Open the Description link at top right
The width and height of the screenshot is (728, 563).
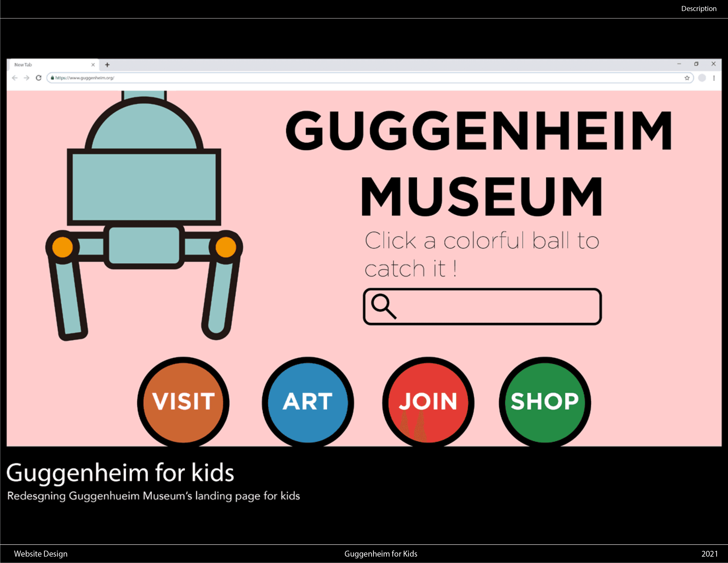coord(699,9)
